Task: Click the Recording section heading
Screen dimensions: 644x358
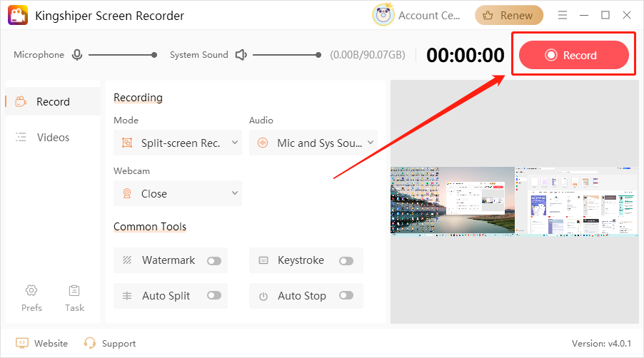Action: (x=138, y=98)
